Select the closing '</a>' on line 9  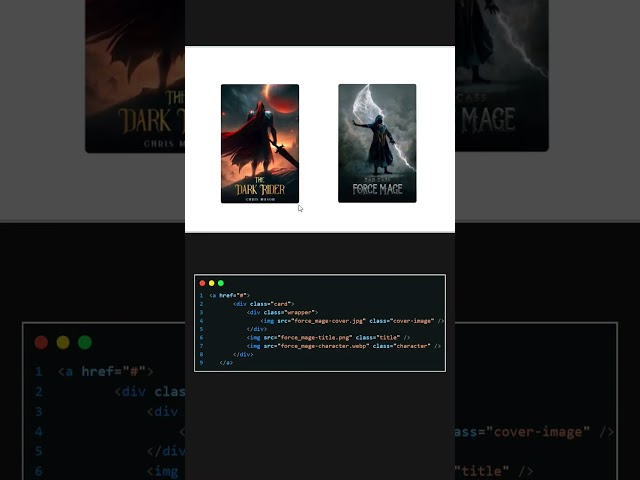226,362
